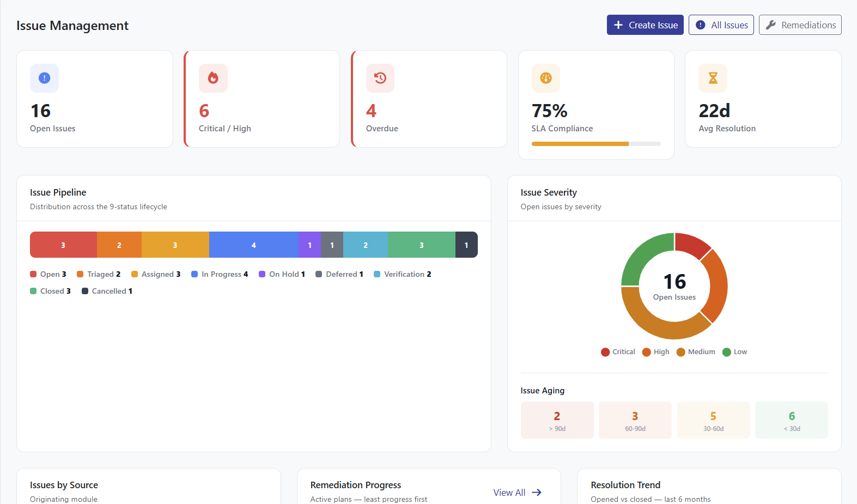Click the Deferred 1 legend entry
857x504 pixels.
pos(339,274)
